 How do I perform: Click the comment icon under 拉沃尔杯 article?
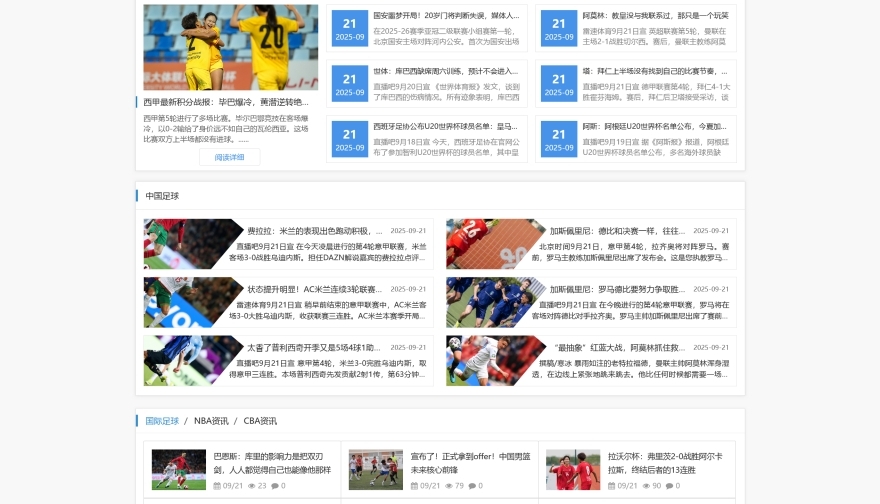pyautogui.click(x=668, y=486)
